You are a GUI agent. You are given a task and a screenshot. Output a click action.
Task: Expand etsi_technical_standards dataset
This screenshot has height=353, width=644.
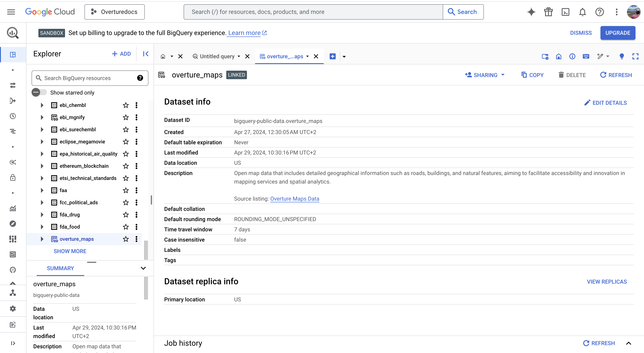pyautogui.click(x=42, y=178)
